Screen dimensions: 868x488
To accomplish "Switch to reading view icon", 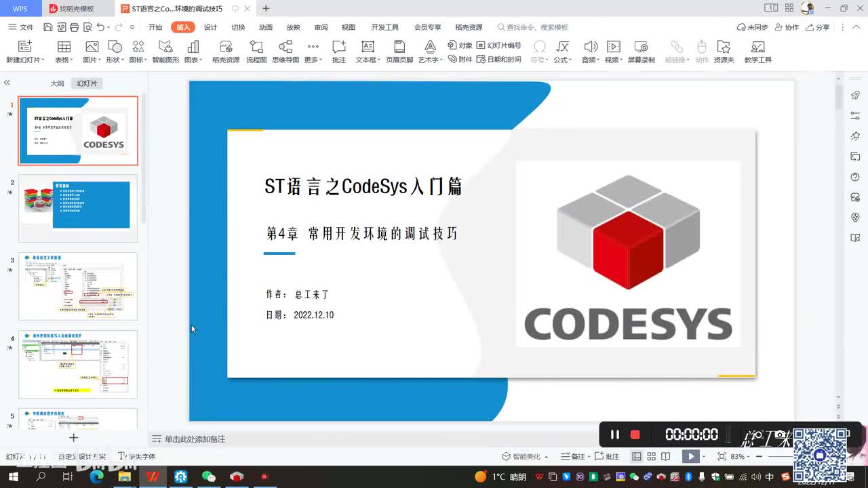I will [x=666, y=456].
